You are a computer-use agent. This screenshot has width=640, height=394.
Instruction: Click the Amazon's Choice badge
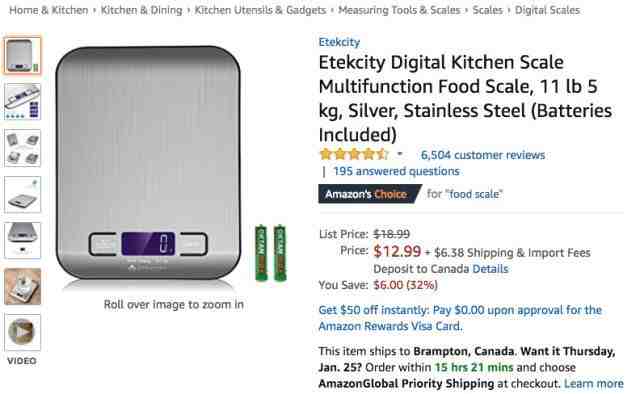point(369,194)
